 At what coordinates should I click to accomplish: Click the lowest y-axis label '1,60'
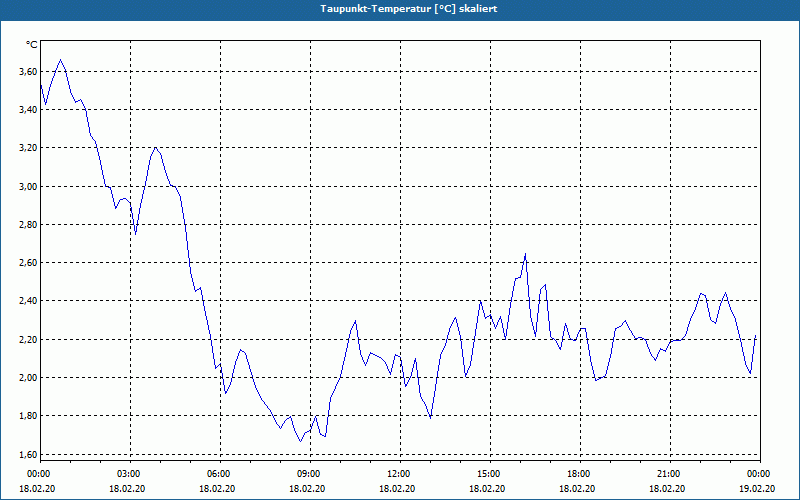tap(28, 455)
